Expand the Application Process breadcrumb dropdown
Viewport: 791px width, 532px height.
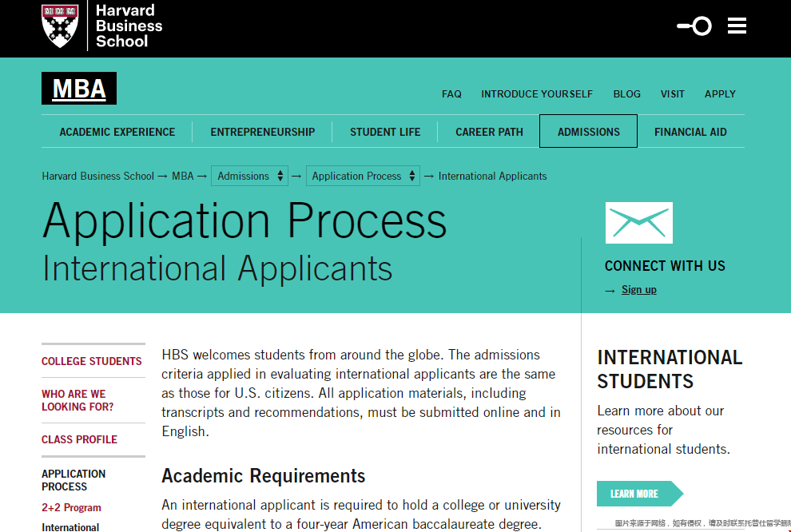click(x=363, y=176)
